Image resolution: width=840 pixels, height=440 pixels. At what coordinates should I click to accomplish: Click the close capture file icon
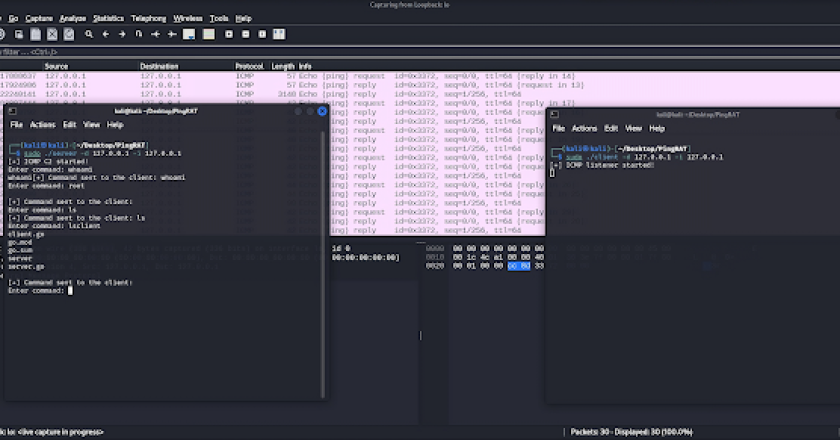pos(52,34)
